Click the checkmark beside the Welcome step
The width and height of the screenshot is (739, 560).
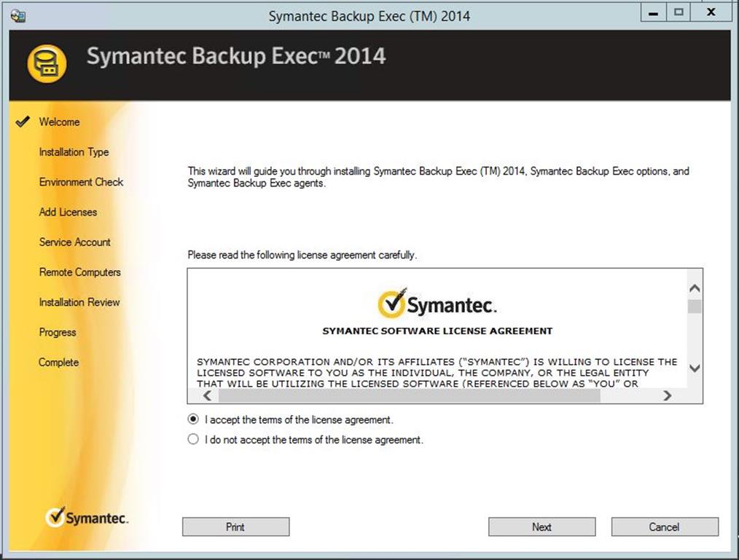point(22,122)
